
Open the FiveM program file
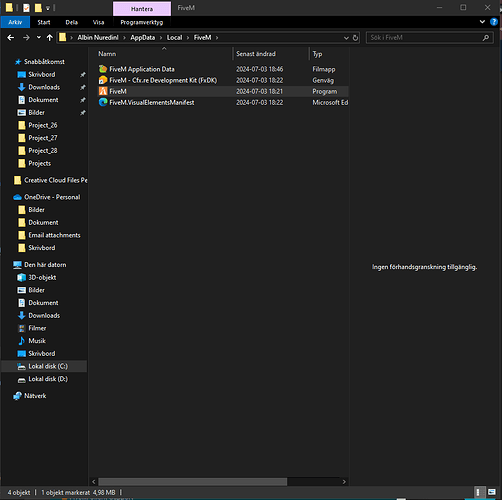[x=118, y=91]
